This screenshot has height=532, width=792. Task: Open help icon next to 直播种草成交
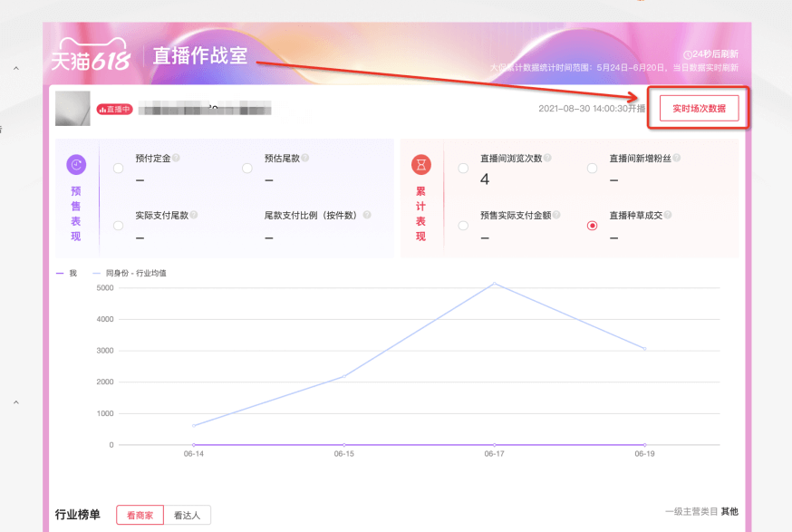(x=668, y=215)
